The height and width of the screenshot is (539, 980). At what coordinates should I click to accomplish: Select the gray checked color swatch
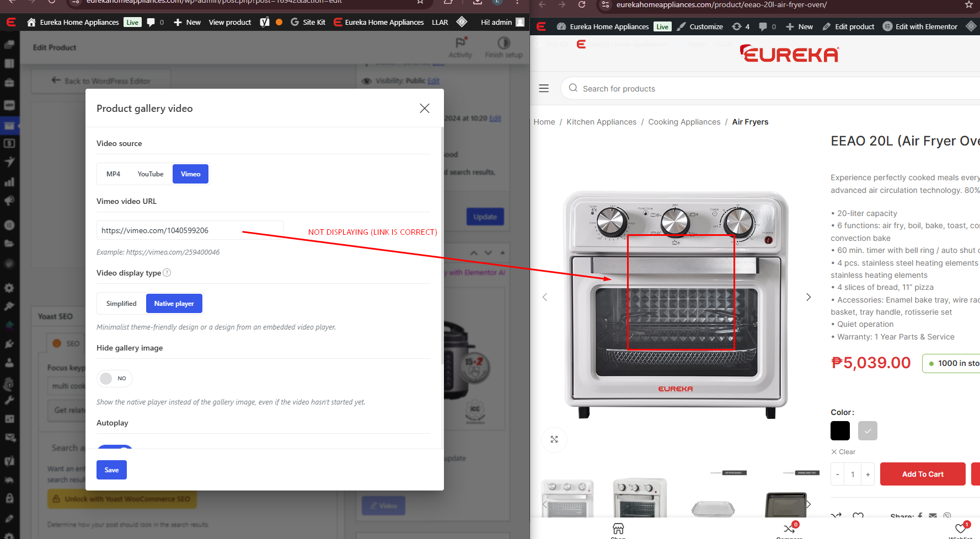867,430
